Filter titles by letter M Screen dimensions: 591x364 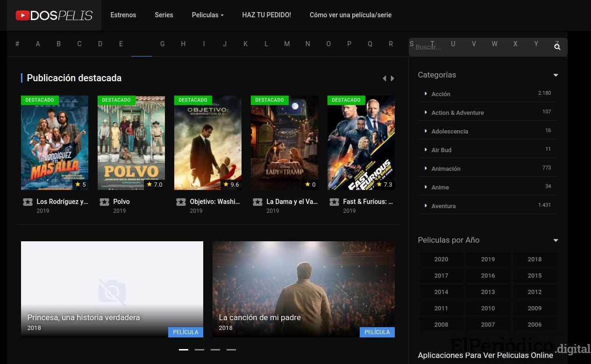pos(287,44)
